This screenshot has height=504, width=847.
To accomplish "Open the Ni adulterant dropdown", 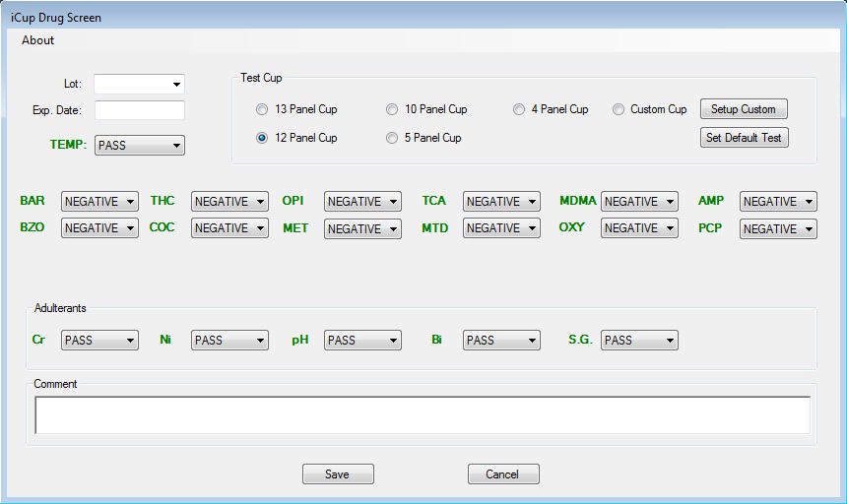I will (229, 340).
